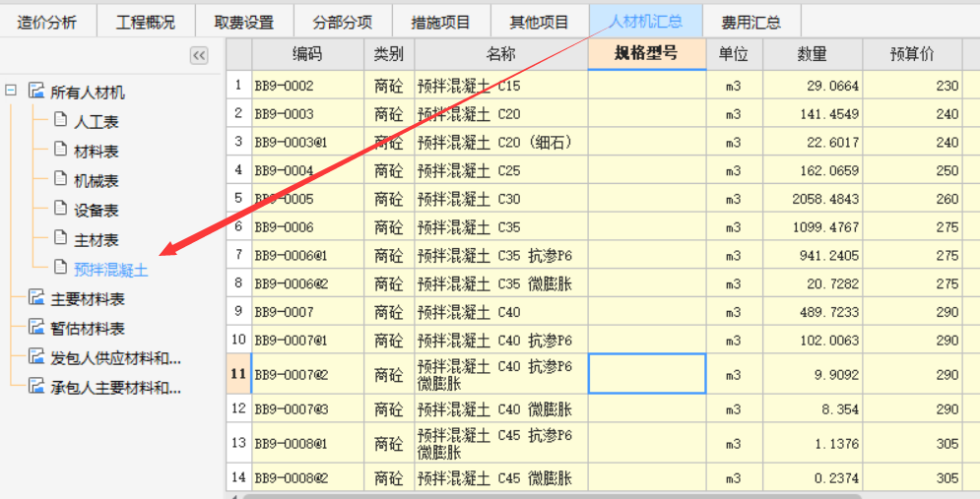Open the 人工表 tree item
Viewport: 980px width, 499px height.
(x=97, y=121)
